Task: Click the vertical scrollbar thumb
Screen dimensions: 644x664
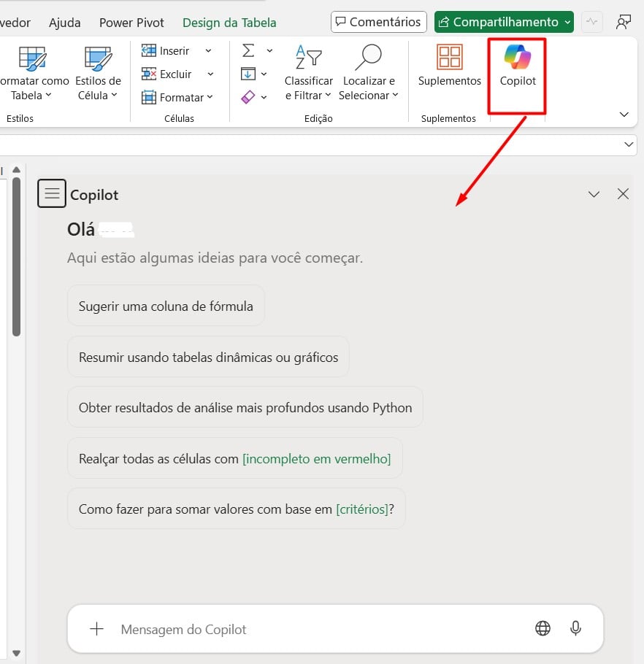Action: click(17, 257)
